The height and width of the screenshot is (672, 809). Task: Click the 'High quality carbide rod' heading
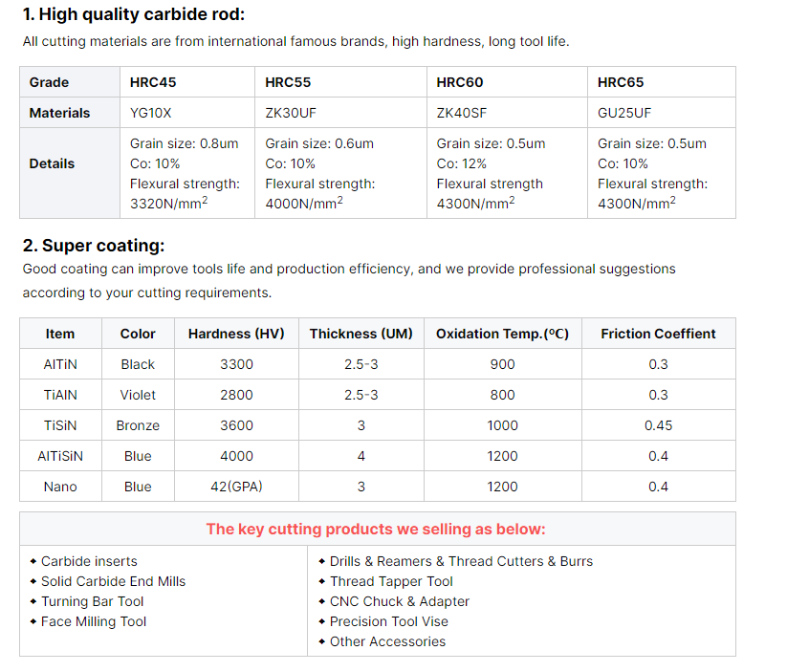pos(134,14)
